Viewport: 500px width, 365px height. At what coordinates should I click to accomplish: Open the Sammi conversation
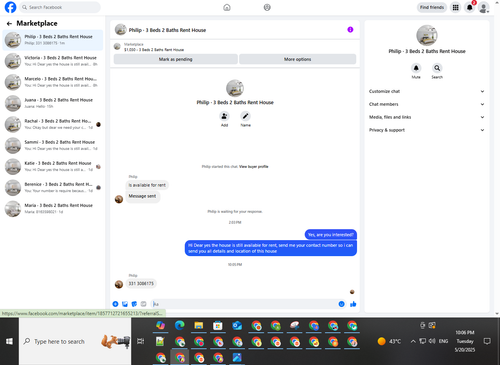click(53, 145)
